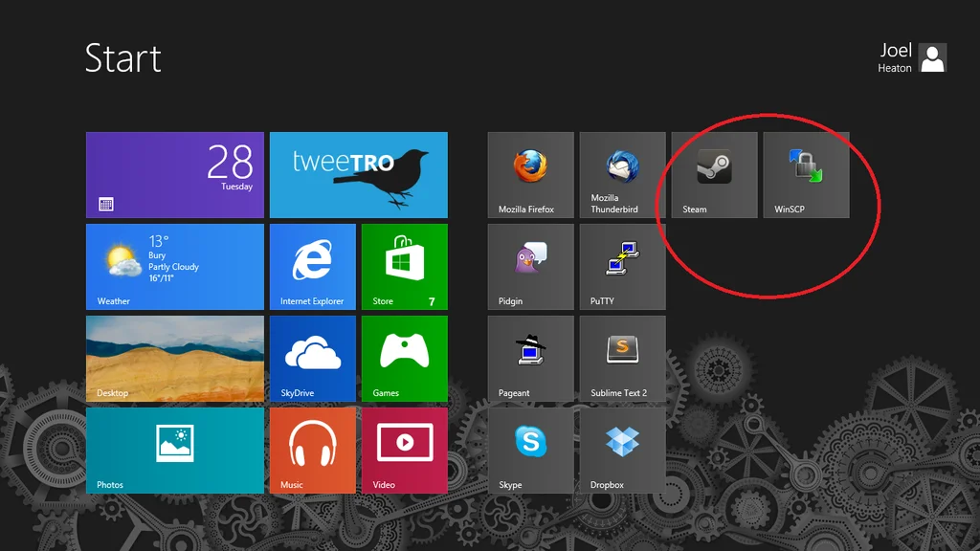
Task: Open the Calendar tile showing 28 Tuesday
Action: (175, 175)
